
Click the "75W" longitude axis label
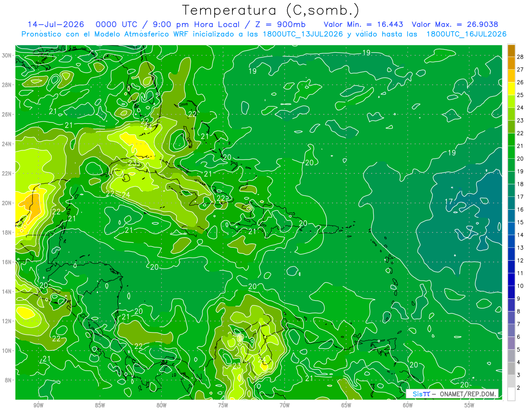tap(223, 406)
